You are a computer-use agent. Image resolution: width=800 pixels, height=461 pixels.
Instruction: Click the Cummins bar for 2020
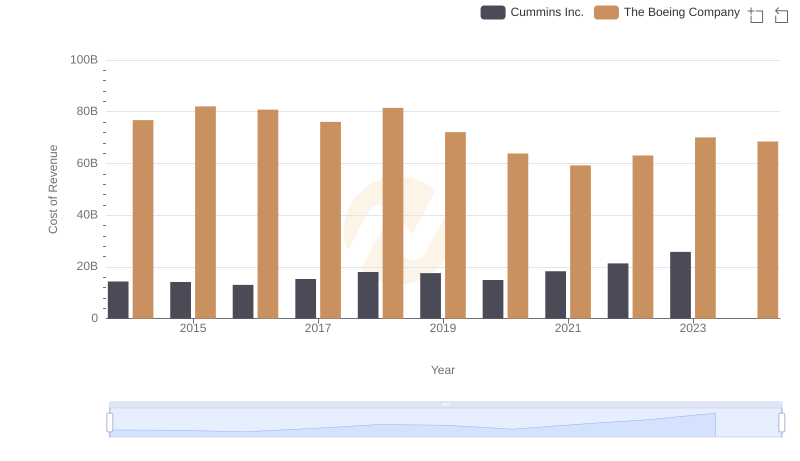(x=493, y=299)
